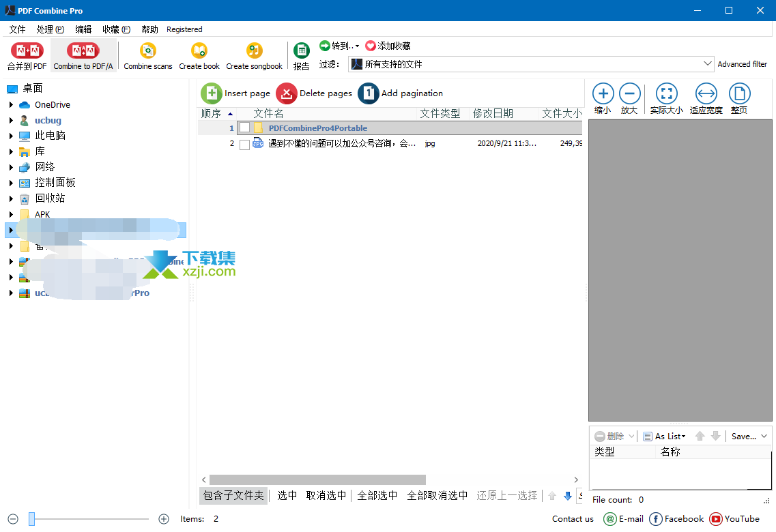
Task: Click the 取消选中 button
Action: pyautogui.click(x=326, y=496)
